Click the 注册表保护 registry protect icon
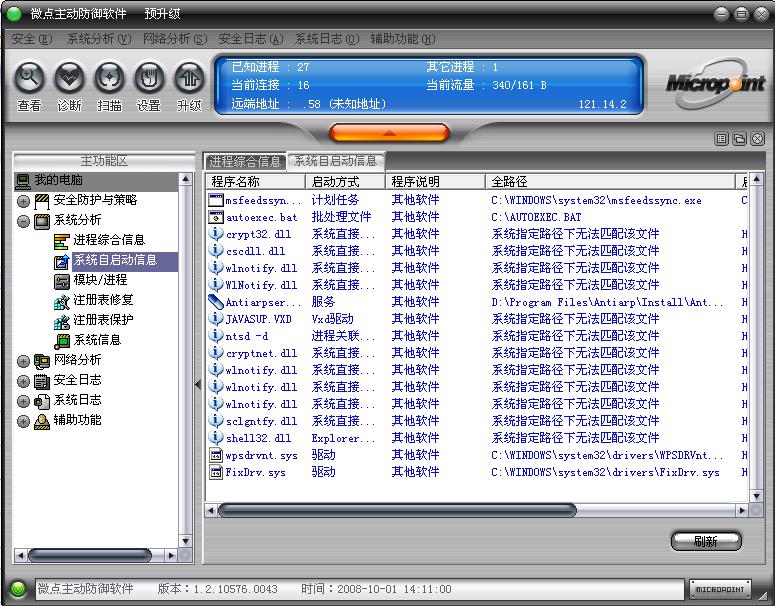The height and width of the screenshot is (606, 775). coord(61,321)
